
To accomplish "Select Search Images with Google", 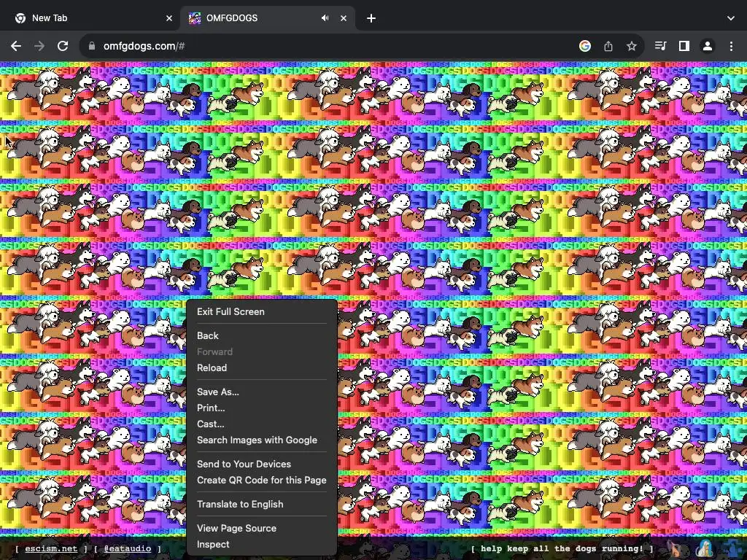I will tap(262, 440).
